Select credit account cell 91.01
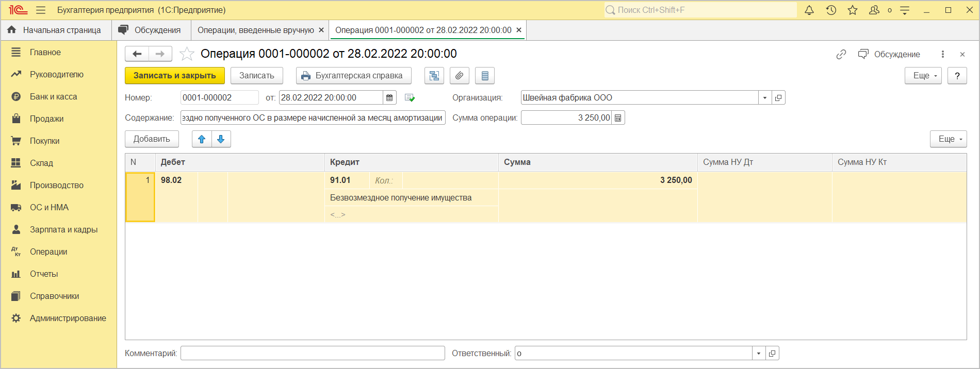Screen dimensions: 980x369 pos(347,180)
